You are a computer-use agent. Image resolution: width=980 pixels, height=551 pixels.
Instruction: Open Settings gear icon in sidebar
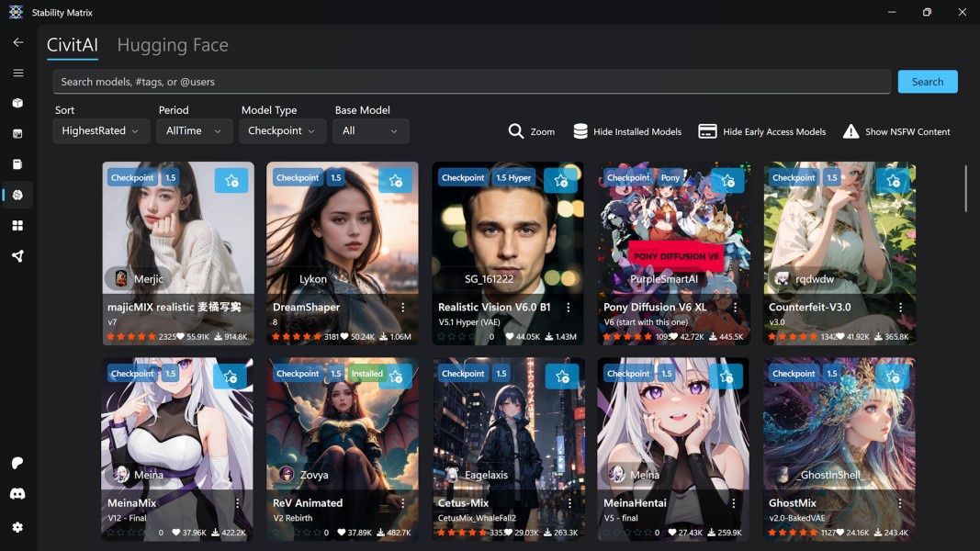(x=18, y=527)
